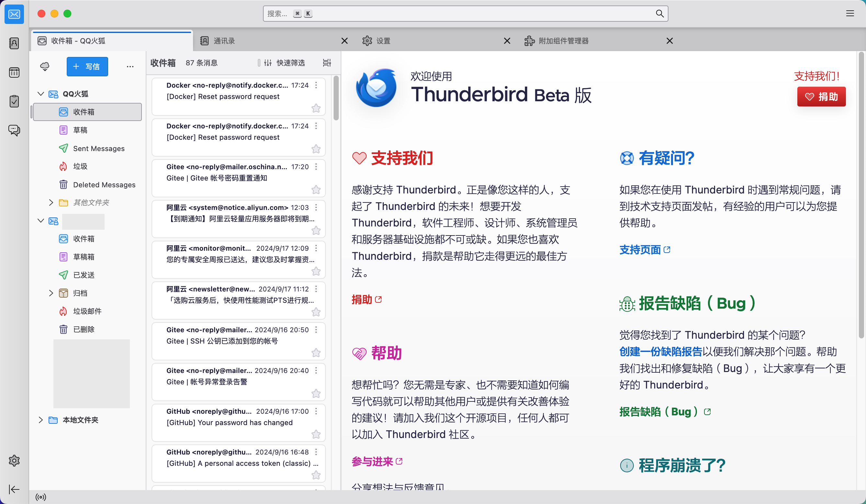Click the settings gear in the spaces toolbar
The width and height of the screenshot is (866, 504).
[14, 460]
